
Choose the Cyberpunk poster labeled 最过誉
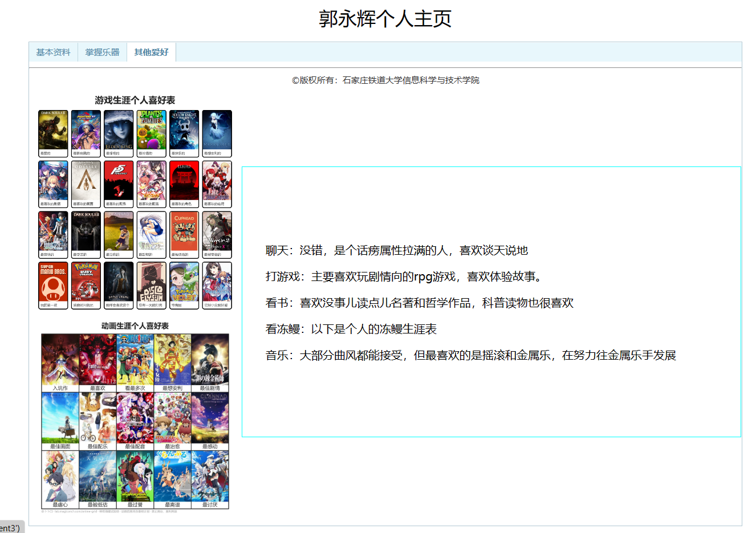coord(135,477)
